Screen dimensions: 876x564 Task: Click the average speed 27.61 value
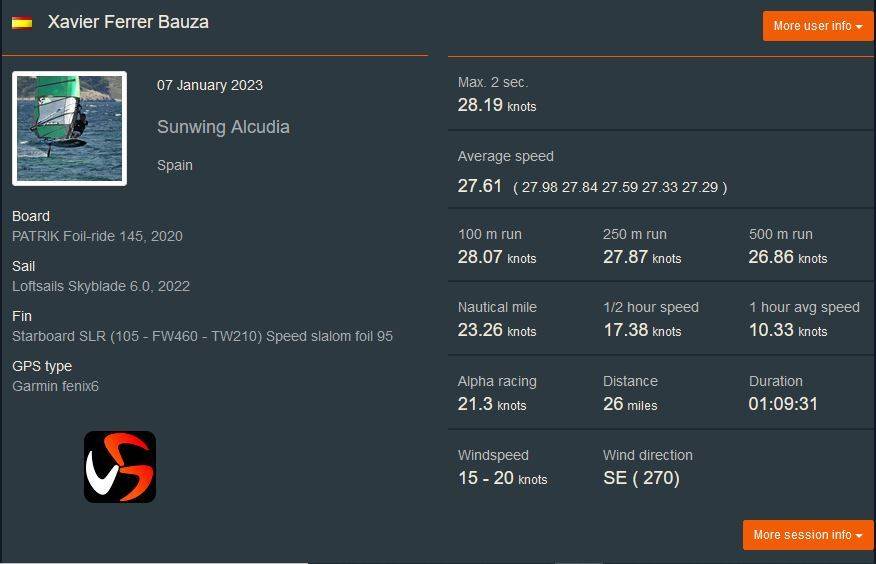point(480,186)
